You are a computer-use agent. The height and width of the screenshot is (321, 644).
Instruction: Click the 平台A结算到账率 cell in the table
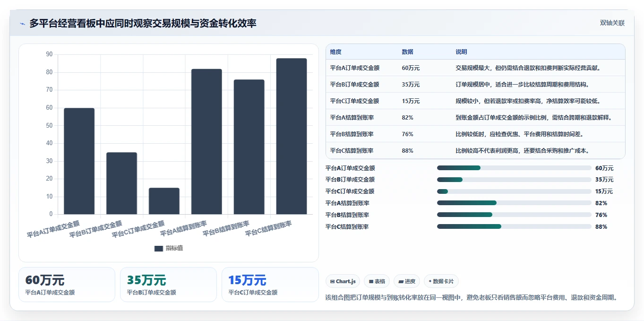tap(352, 118)
